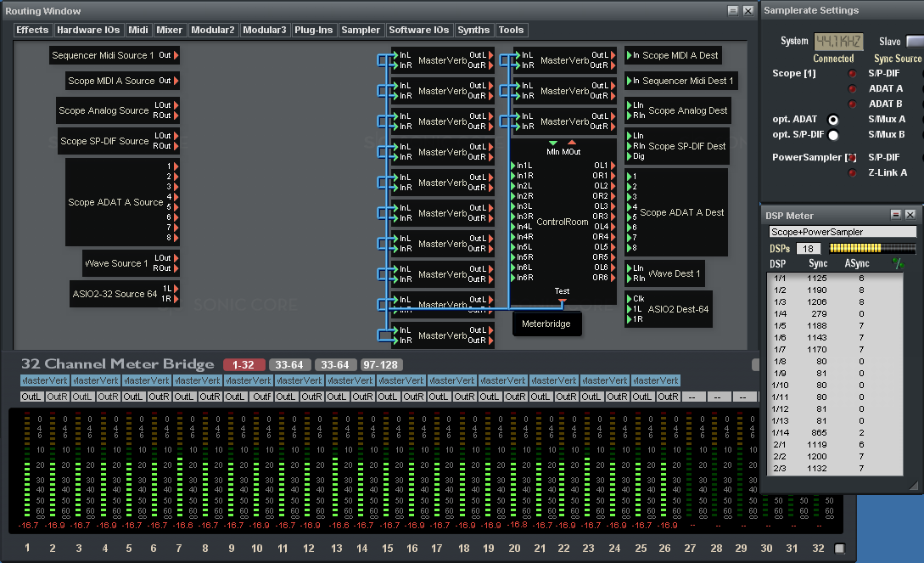The image size is (924, 563).
Task: Click LIn port of Scope Analog Dest
Action: 629,105
